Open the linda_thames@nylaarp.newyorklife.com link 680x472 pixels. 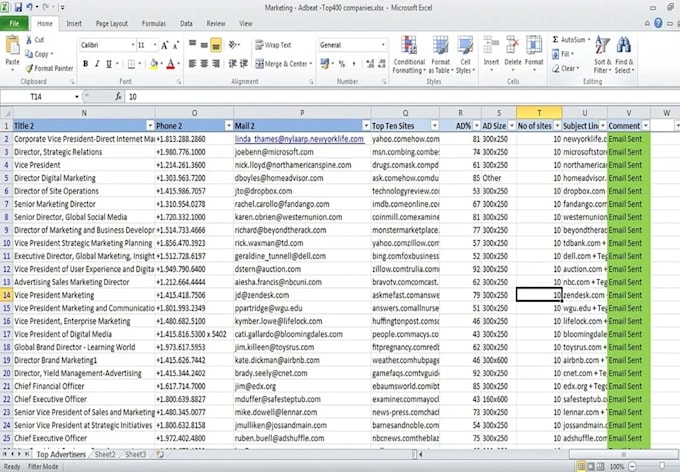pos(299,139)
